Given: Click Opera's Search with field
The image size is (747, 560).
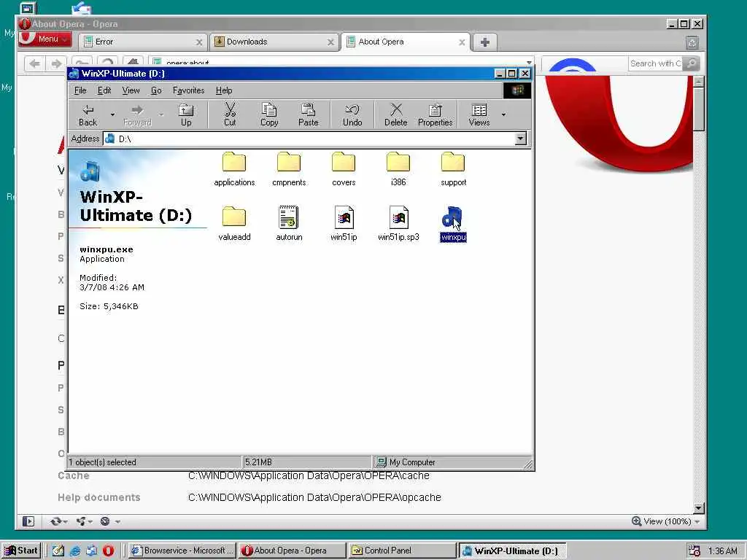Looking at the screenshot, I should [x=656, y=63].
